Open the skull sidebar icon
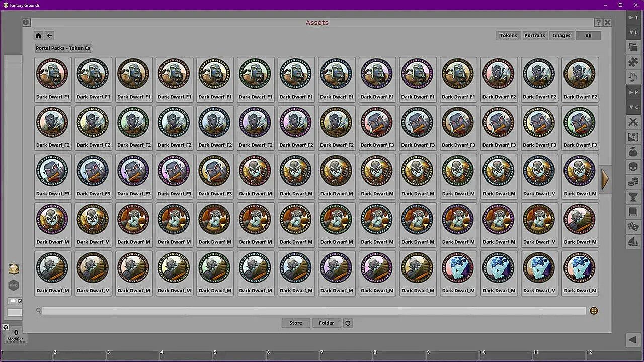The width and height of the screenshot is (644, 362). coord(633,167)
